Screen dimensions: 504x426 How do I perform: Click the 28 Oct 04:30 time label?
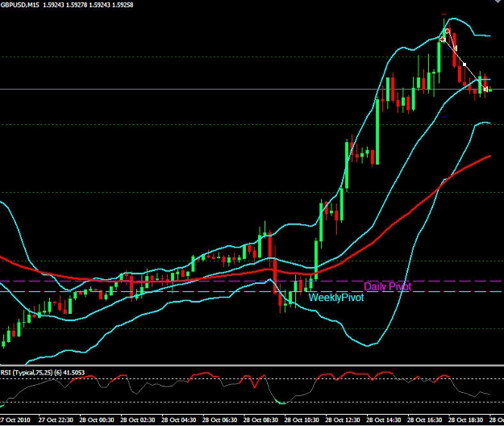pos(179,420)
